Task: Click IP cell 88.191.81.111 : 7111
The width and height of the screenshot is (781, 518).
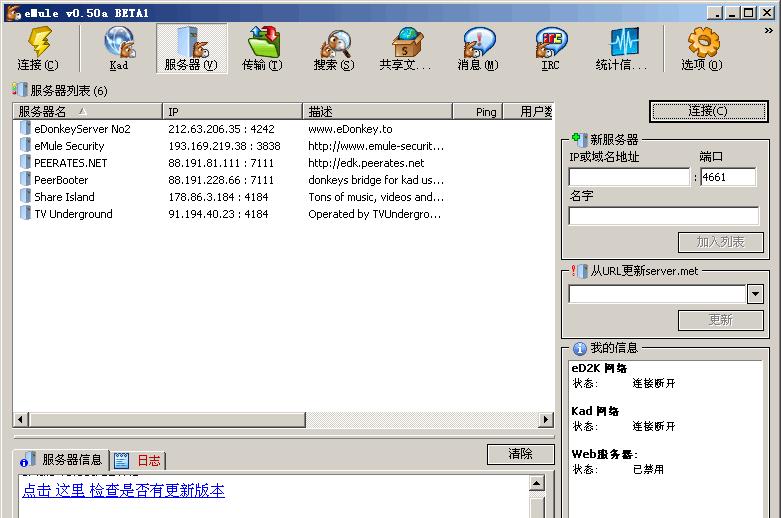Action: (x=221, y=163)
